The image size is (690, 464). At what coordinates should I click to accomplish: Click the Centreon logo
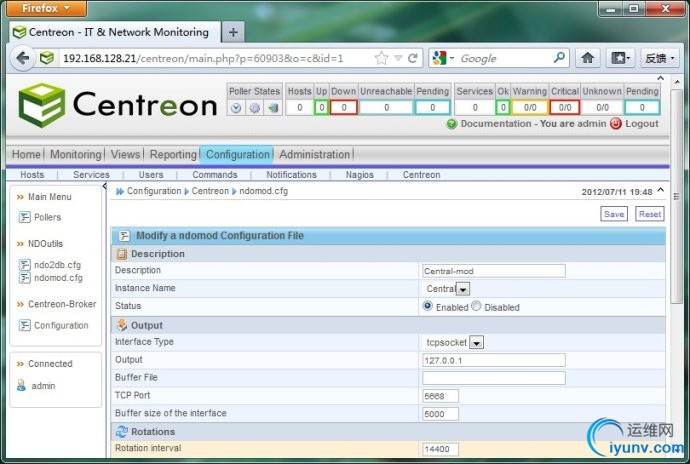point(118,105)
